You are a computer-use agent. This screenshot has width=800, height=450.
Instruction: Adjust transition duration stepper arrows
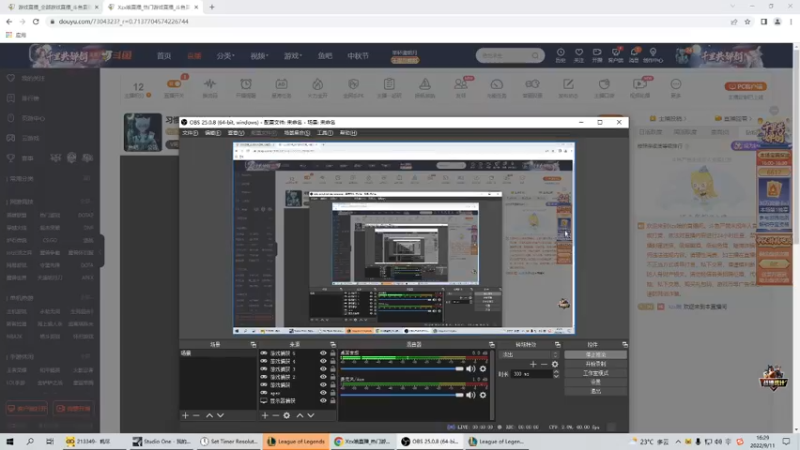(556, 374)
